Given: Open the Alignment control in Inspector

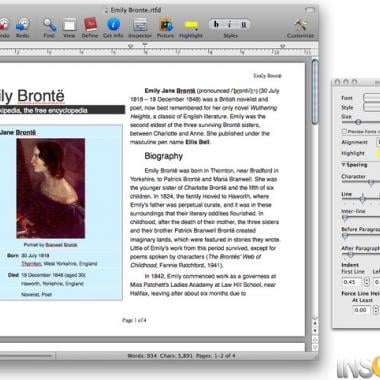Looking at the screenshot, I should [378, 142].
